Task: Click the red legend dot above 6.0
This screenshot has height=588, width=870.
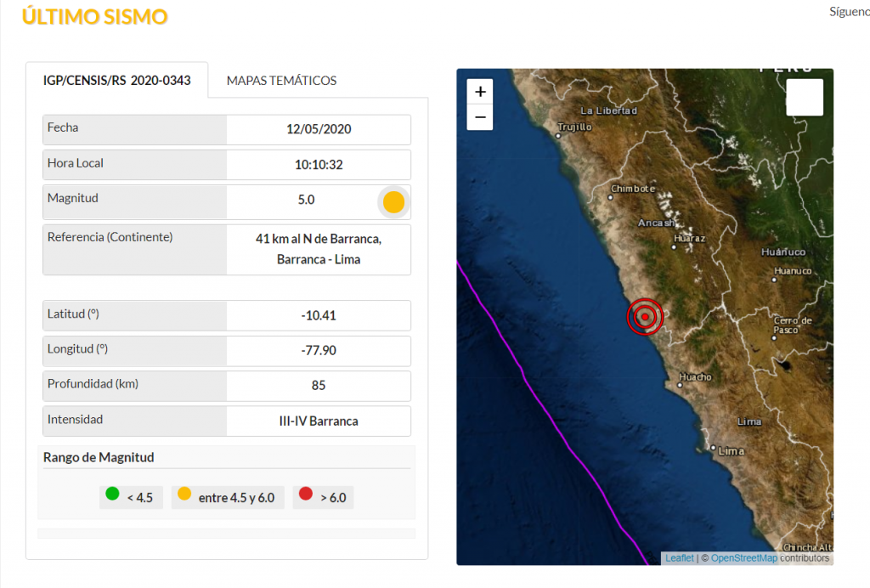Action: coord(306,493)
